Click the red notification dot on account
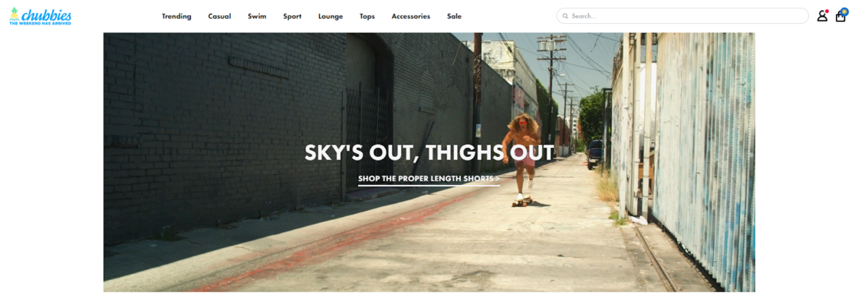 pos(827,11)
